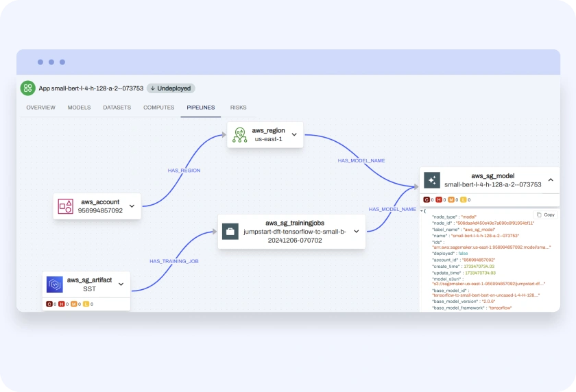Click the Critical badge on aws_sg_artifact
576x392 pixels.
tap(49, 304)
